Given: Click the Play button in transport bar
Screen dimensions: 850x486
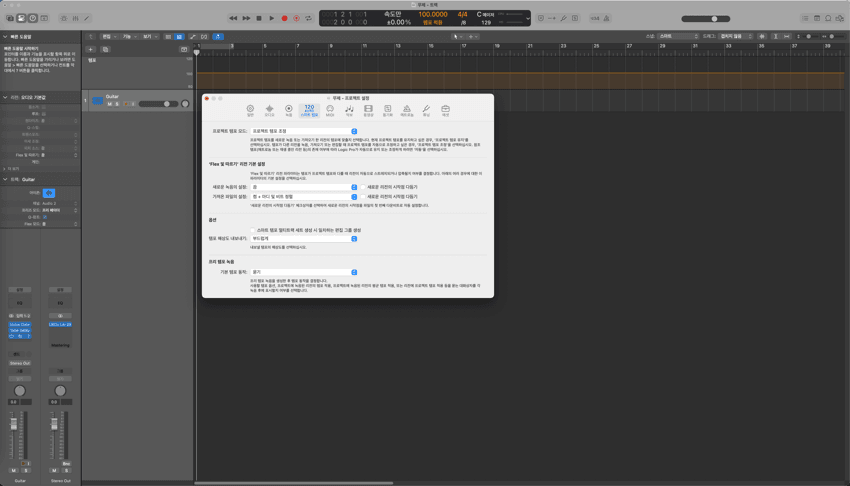Looking at the screenshot, I should click(x=271, y=18).
